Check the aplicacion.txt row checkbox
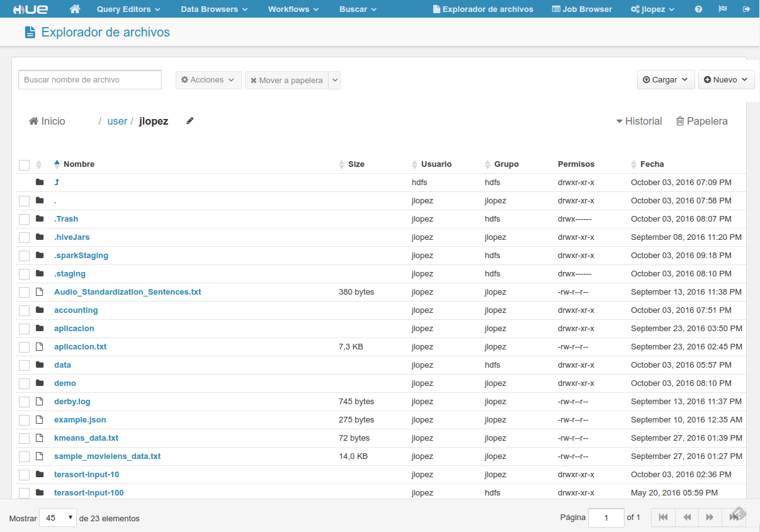 click(24, 347)
